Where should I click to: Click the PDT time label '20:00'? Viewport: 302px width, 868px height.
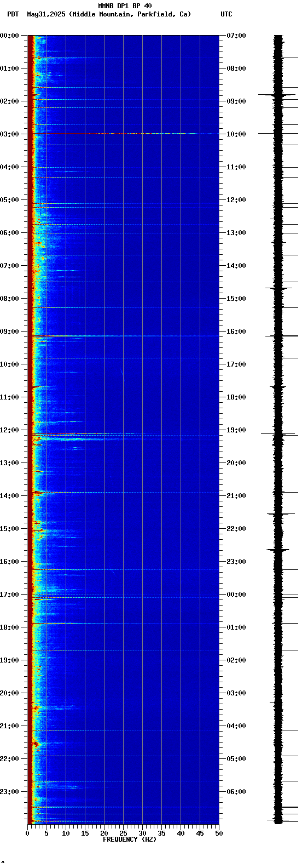coord(9,693)
